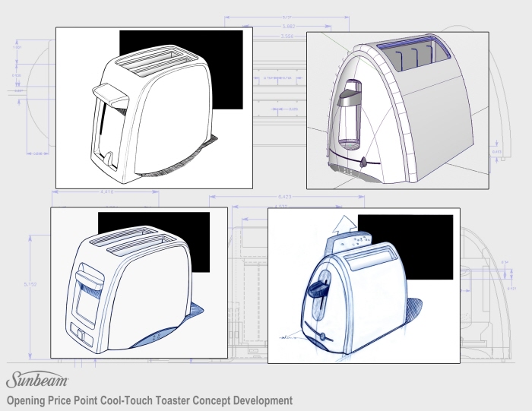Select the toaster sketch with toast arrow
The height and width of the screenshot is (411, 532).
click(x=364, y=286)
